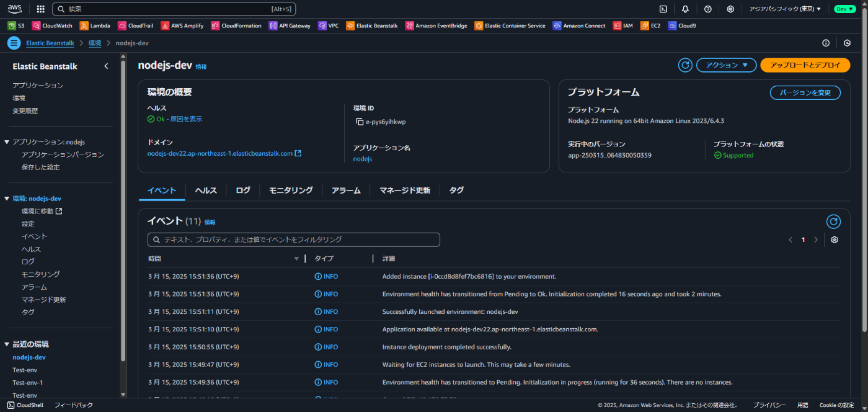Open the CloudShell icon in top bar
The height and width of the screenshot is (412, 868).
click(663, 9)
